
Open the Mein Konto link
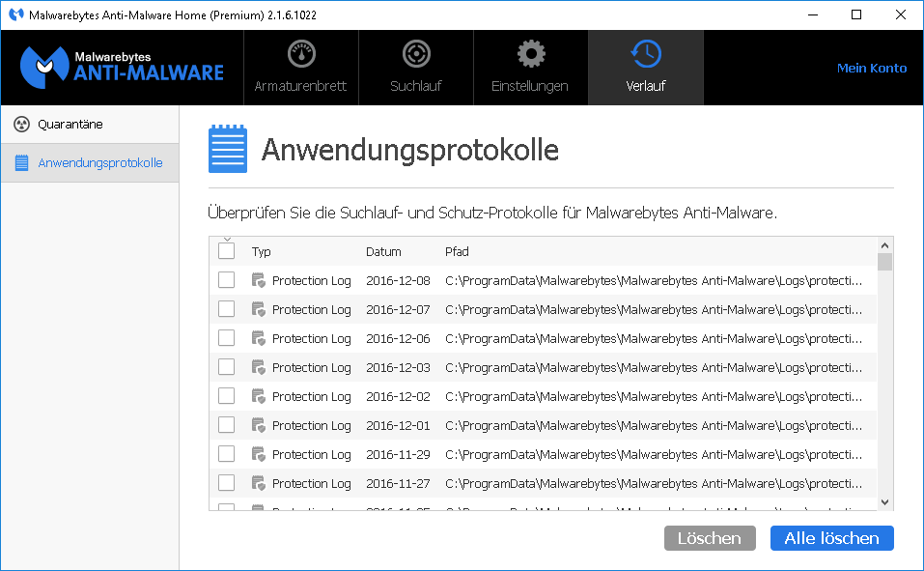tap(872, 68)
